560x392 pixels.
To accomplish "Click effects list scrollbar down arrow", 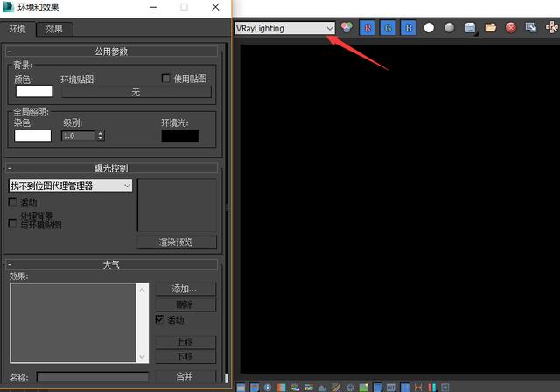I will 142,357.
